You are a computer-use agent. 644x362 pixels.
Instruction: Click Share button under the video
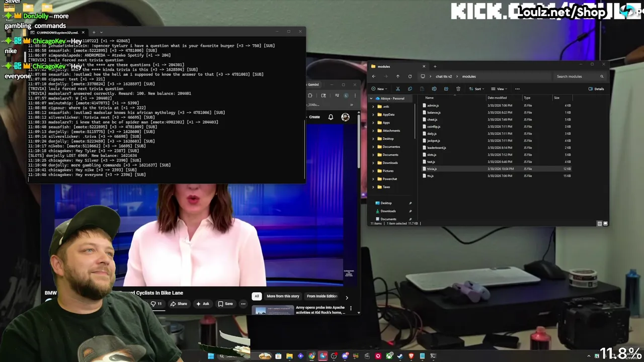(179, 304)
